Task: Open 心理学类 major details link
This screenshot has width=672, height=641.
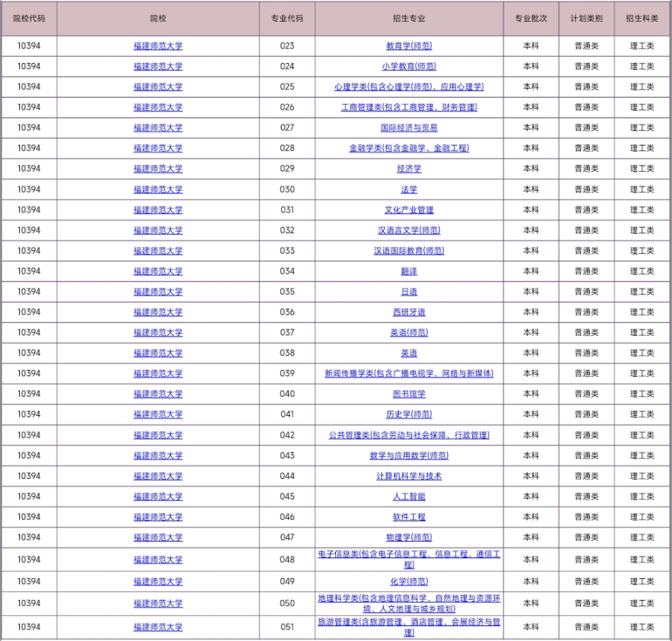Action: coord(408,86)
